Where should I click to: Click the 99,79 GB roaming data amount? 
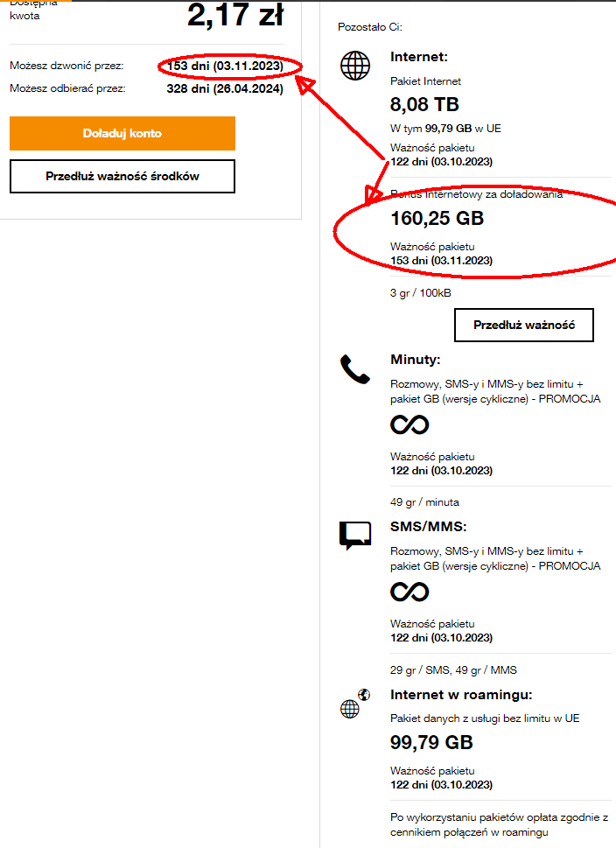tap(431, 743)
